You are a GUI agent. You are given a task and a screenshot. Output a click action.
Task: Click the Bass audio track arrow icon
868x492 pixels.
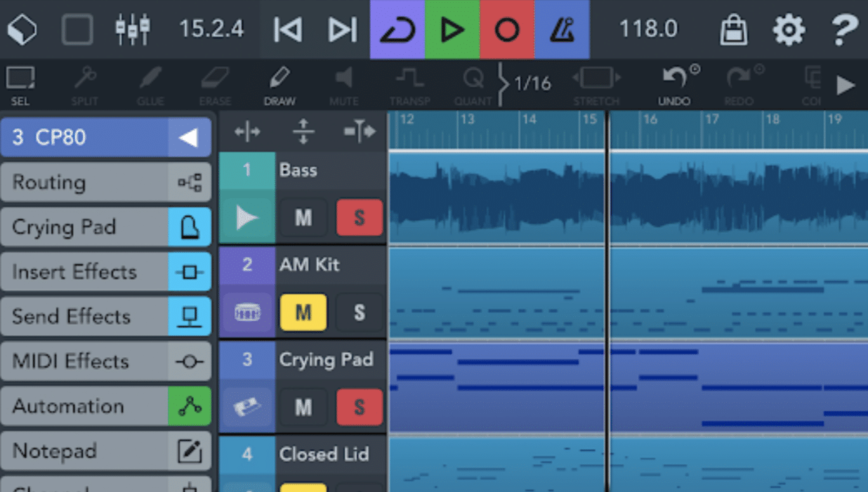click(247, 219)
